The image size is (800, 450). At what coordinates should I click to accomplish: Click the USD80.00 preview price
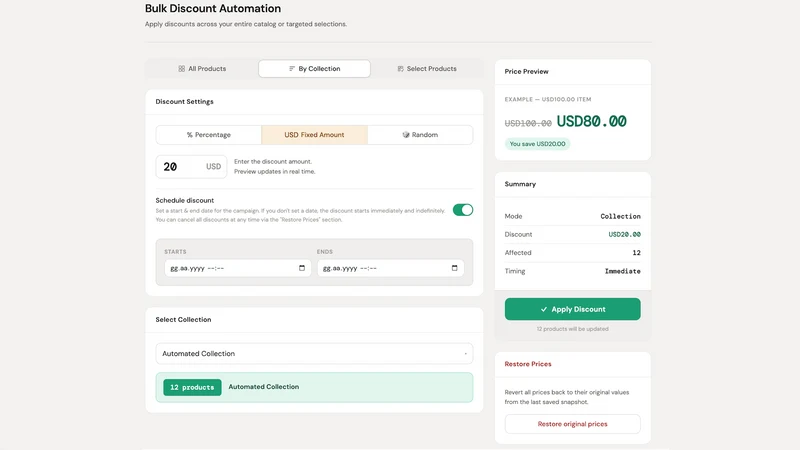click(x=591, y=121)
